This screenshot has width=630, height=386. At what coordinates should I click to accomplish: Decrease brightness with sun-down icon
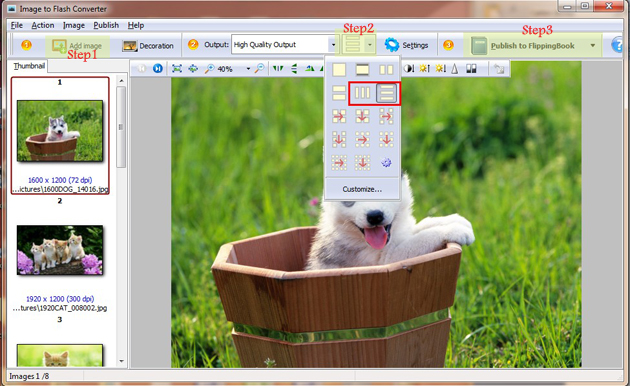click(440, 69)
